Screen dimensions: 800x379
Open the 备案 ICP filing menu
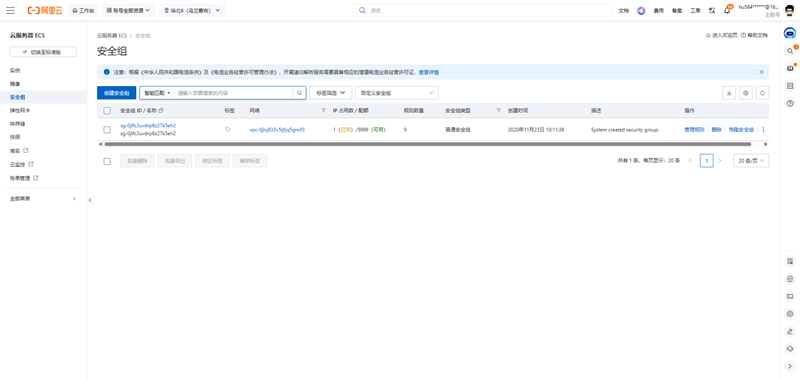coord(677,11)
